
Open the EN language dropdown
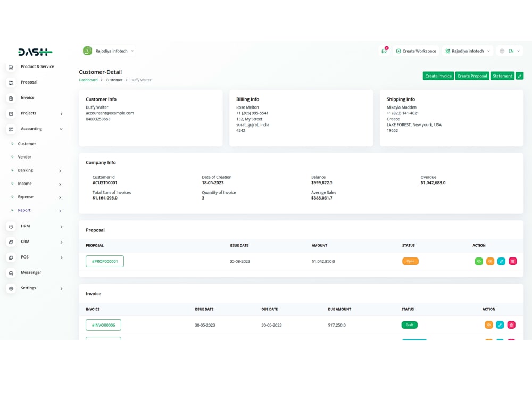click(x=511, y=51)
